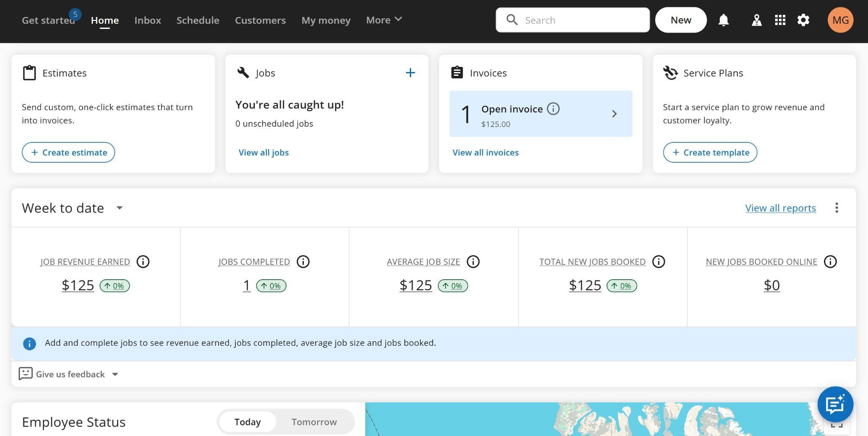868x436 pixels.
Task: Open the Schedule tab
Action: (x=198, y=20)
